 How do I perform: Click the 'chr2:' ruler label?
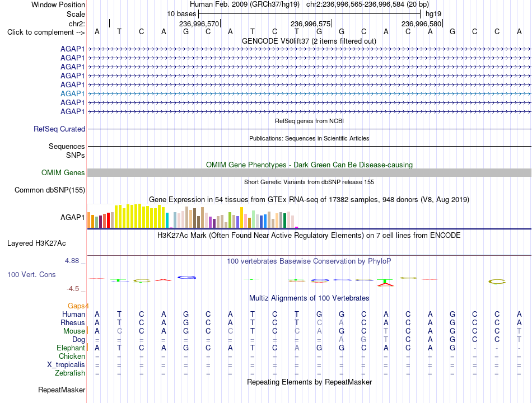pyautogui.click(x=77, y=24)
